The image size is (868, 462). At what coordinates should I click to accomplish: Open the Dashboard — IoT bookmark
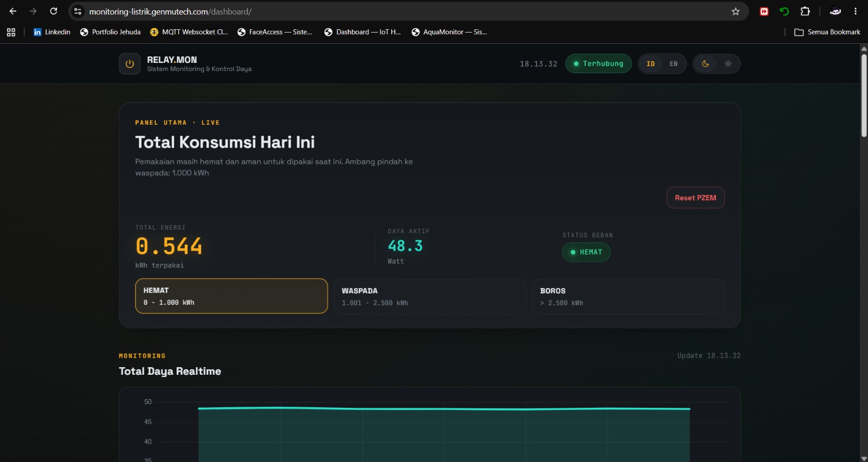[x=362, y=32]
